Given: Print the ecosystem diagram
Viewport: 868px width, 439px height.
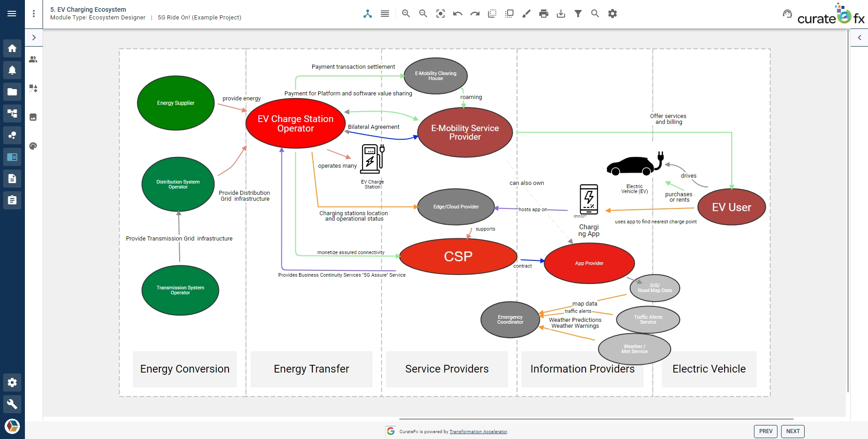Looking at the screenshot, I should point(544,14).
